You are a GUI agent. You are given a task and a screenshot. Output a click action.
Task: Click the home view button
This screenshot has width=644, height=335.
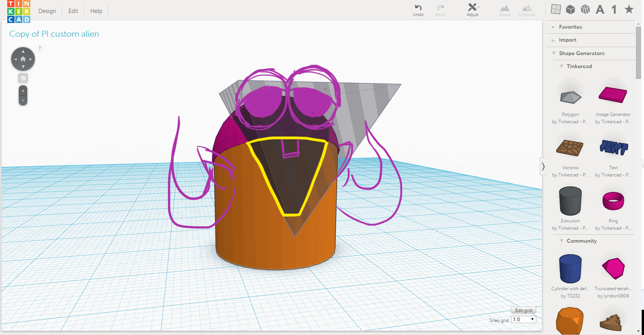(23, 59)
